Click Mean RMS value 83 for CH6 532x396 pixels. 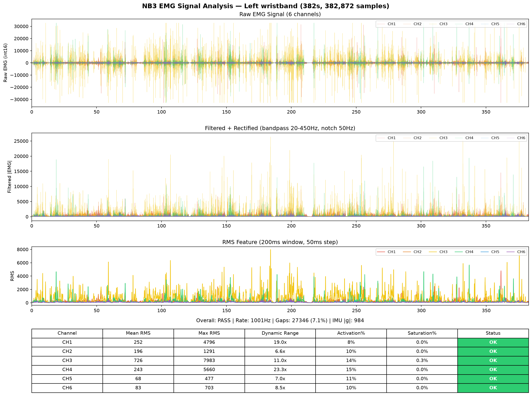(x=138, y=388)
